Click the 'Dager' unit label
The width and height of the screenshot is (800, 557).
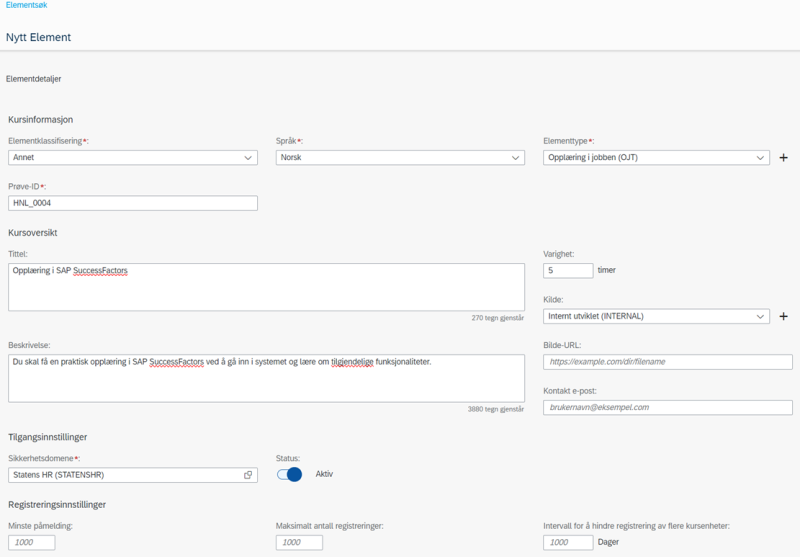click(608, 542)
